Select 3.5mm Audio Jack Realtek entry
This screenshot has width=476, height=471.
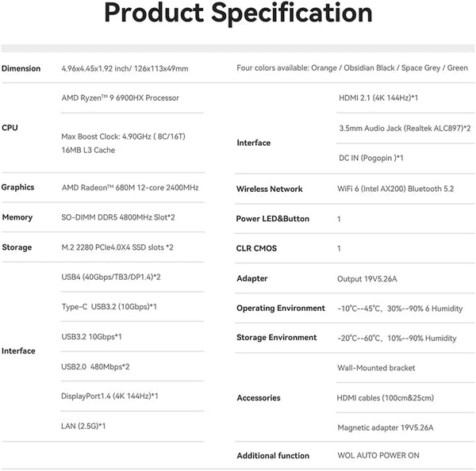coord(405,128)
